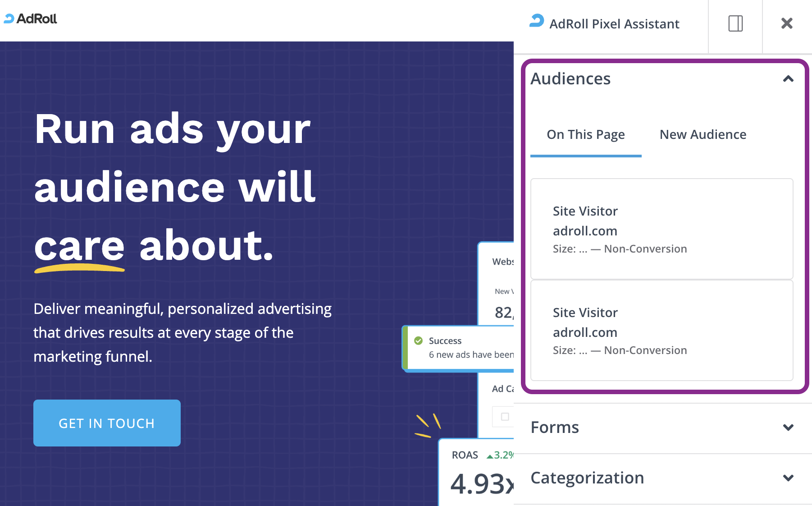
Task: Open the first Site Visitor audience card
Action: pyautogui.click(x=661, y=229)
